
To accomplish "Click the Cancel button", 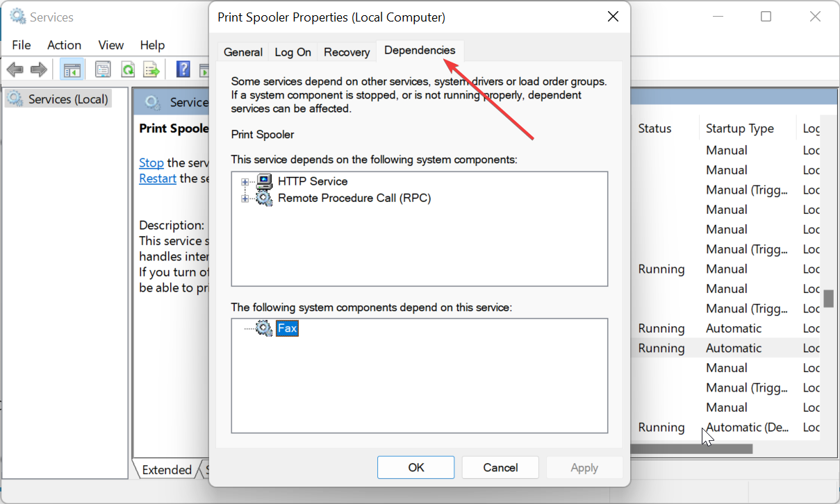I will point(500,467).
